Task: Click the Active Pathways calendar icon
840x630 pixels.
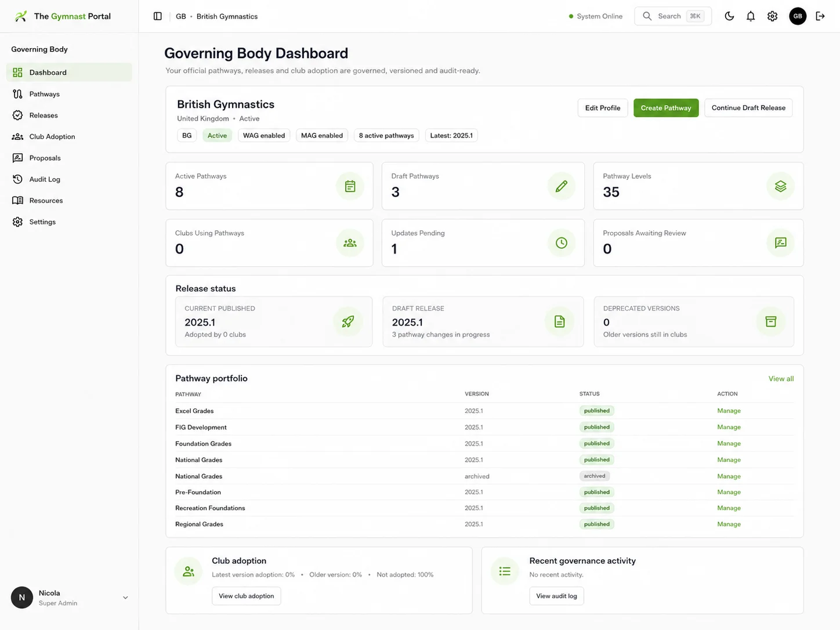Action: [350, 186]
